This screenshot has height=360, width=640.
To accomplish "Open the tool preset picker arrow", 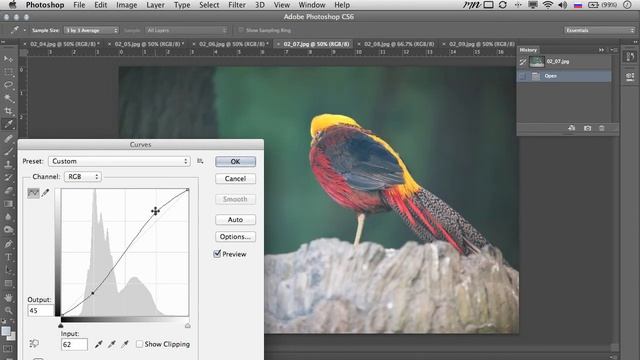I will click(x=24, y=30).
